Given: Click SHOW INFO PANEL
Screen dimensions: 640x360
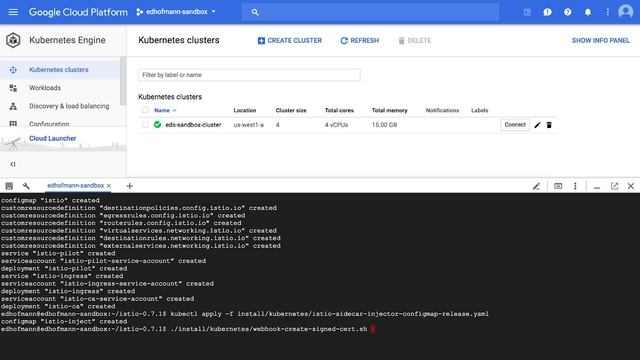Looking at the screenshot, I should pos(600,40).
